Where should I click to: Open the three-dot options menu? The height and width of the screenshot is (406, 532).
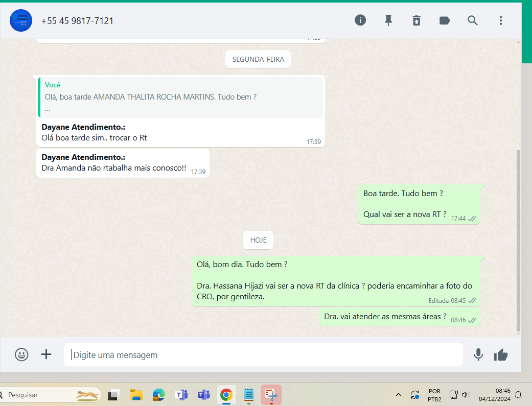pos(501,20)
